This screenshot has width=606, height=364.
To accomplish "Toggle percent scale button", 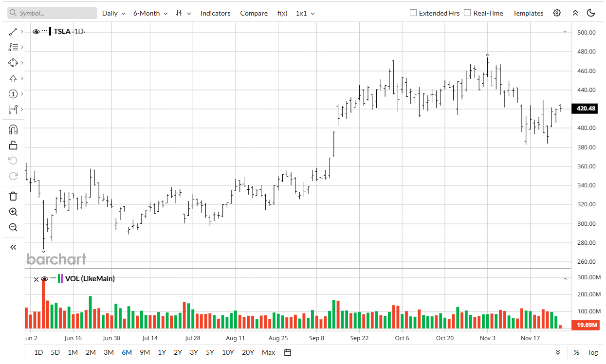I will 576,352.
